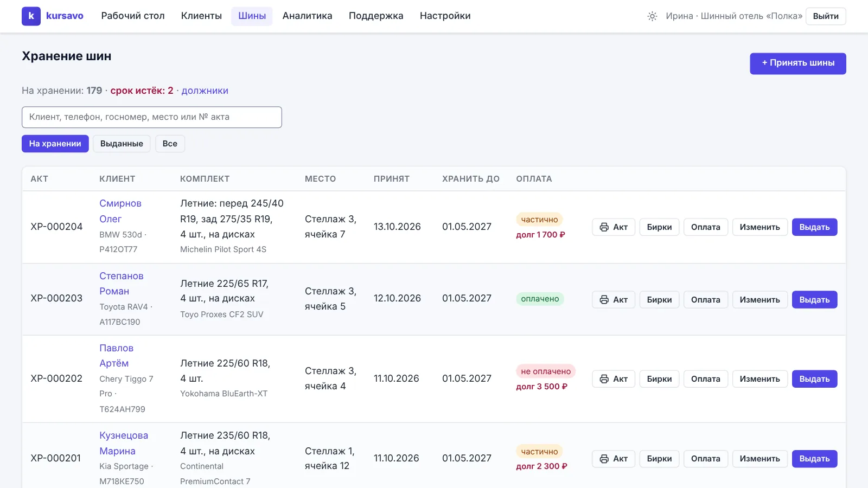Click the оплачено status badge
The width and height of the screenshot is (868, 488).
(x=540, y=299)
